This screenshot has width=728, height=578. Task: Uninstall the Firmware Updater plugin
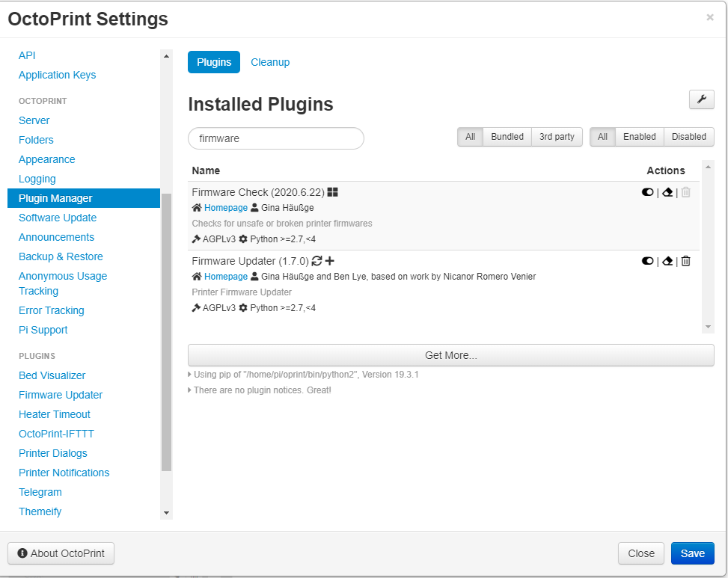click(686, 261)
